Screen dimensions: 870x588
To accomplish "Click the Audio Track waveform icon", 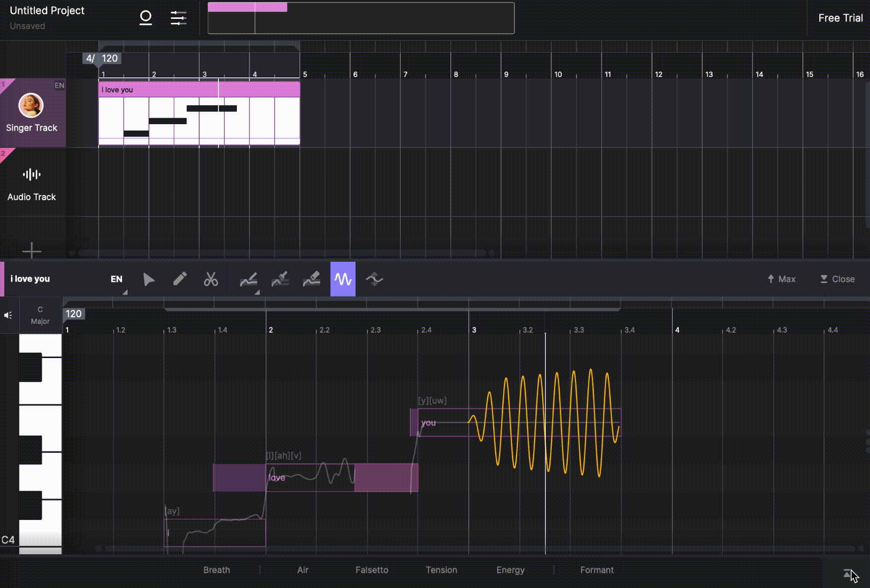I will (x=32, y=174).
